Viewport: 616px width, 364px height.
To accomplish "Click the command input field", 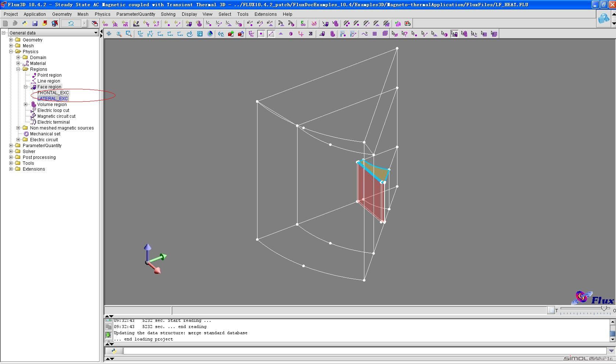I will coord(364,351).
